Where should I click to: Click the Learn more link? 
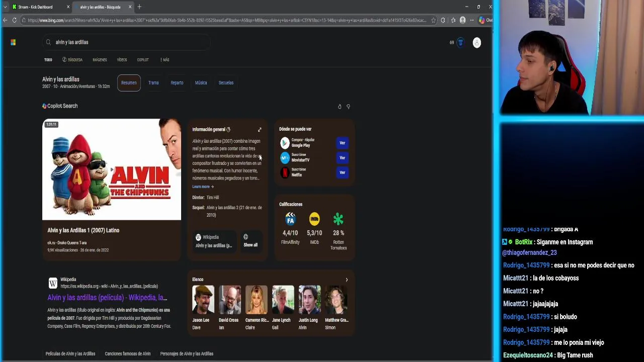click(x=203, y=187)
